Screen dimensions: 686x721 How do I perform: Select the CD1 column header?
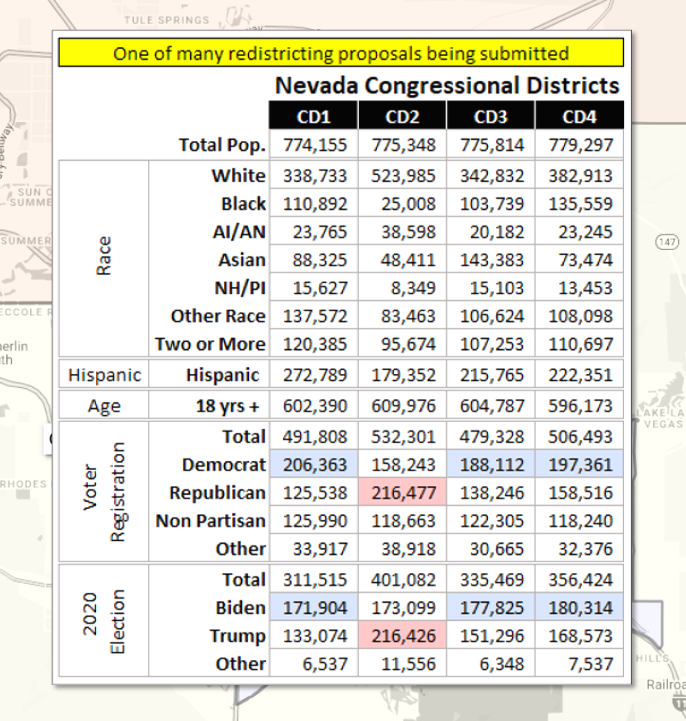(x=312, y=116)
